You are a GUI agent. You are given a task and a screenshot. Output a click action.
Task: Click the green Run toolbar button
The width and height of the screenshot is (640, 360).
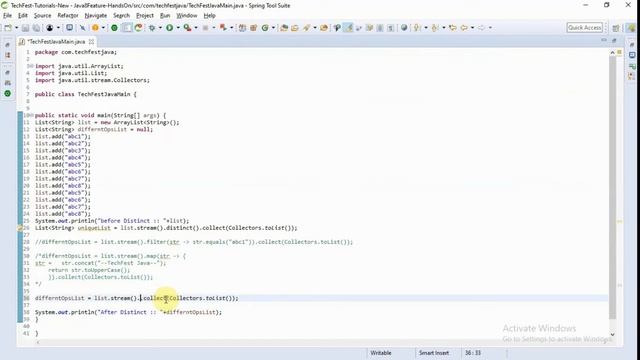[x=169, y=28]
